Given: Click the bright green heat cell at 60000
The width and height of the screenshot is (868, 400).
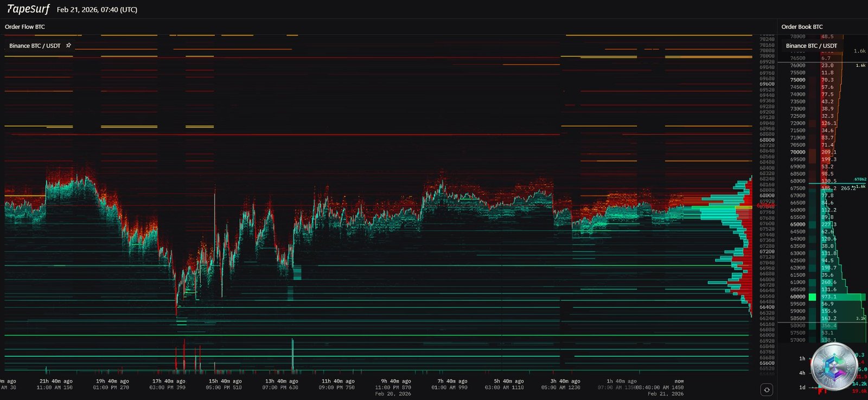Looking at the screenshot, I should coord(812,297).
